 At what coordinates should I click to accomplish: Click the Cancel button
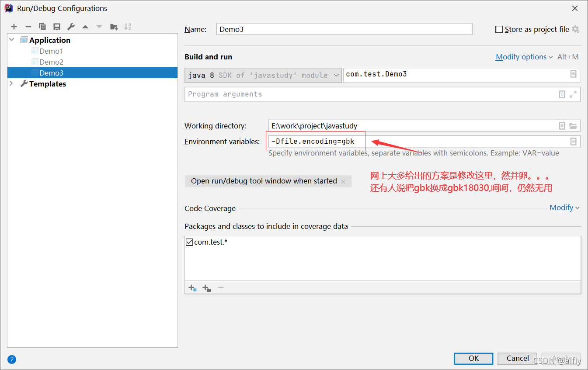click(517, 358)
